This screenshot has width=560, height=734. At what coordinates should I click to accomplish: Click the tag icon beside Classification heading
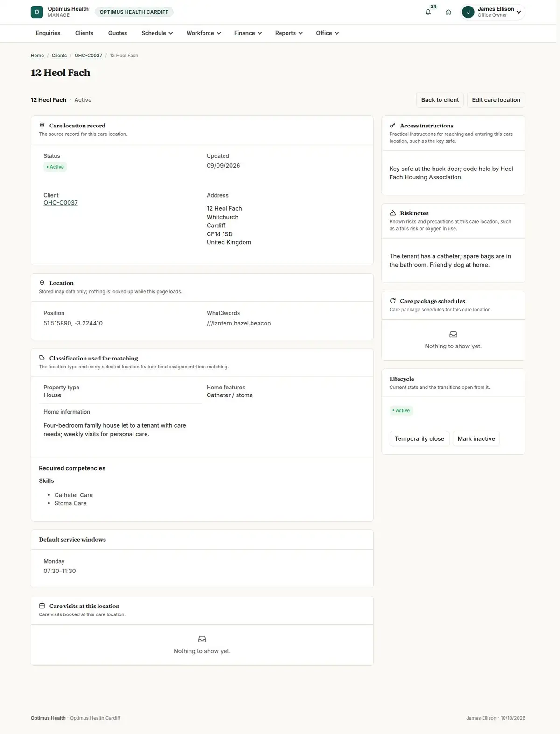click(x=42, y=358)
